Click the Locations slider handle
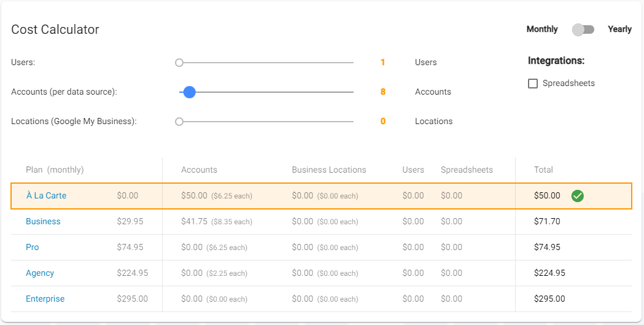 [179, 122]
